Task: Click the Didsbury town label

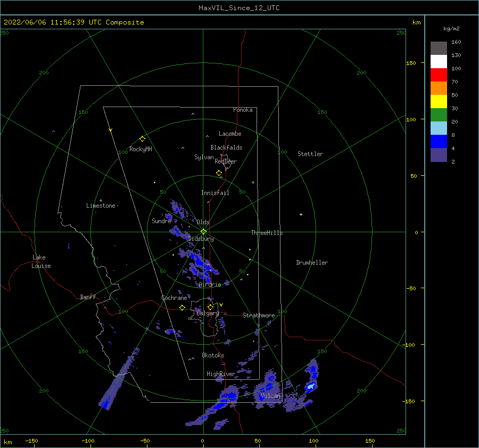Action: pyautogui.click(x=201, y=239)
